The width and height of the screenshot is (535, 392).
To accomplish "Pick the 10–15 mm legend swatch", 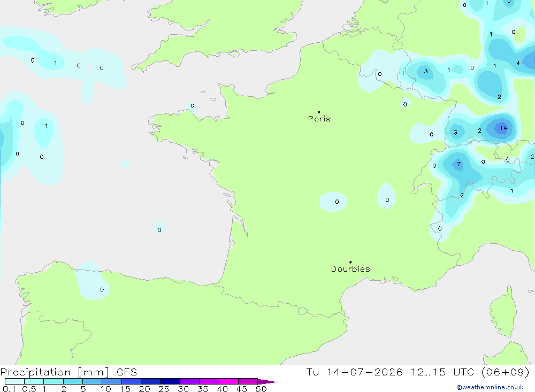I will pyautogui.click(x=112, y=381).
